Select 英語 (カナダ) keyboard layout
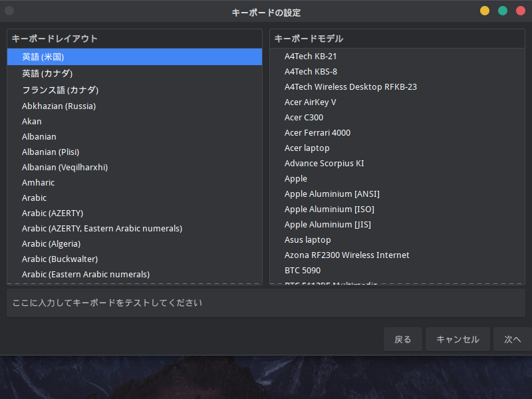 (134, 73)
